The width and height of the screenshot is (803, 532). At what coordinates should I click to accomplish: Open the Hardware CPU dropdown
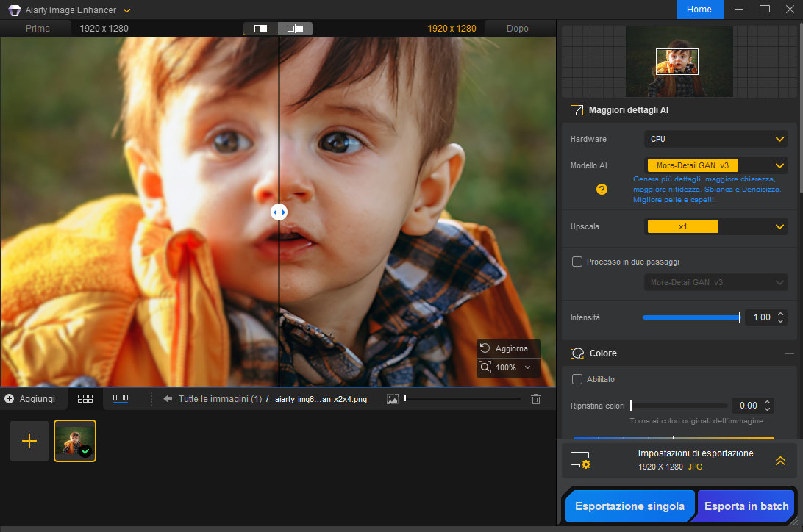pos(715,139)
